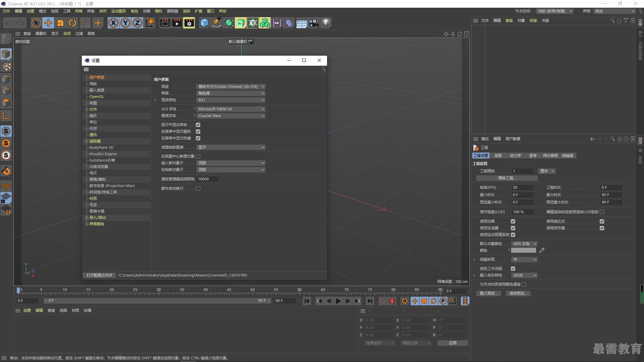This screenshot has width=644, height=362.
Task: Click the Undo arrow icon
Action: [9, 23]
